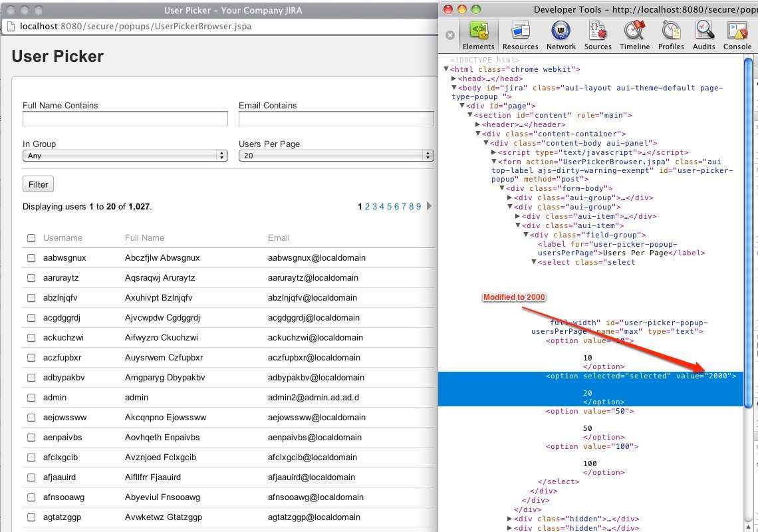Screen dimensions: 758x532
Task: Click username aenpaivbs
Action: click(x=63, y=437)
